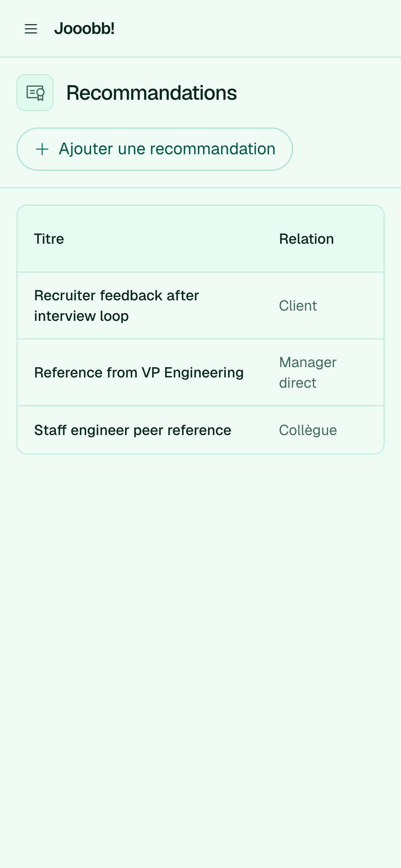Select the Collègue relation cell
This screenshot has height=868, width=401.
click(308, 430)
